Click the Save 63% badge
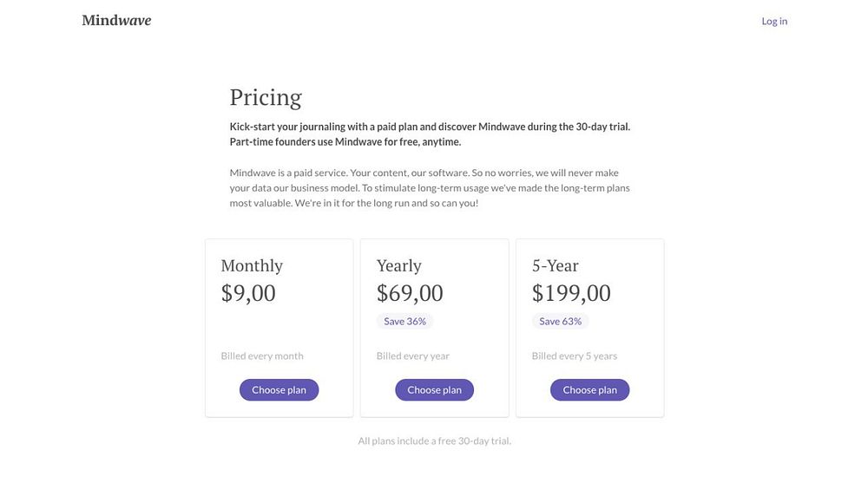Screen dimensions: 868x496 [560, 321]
